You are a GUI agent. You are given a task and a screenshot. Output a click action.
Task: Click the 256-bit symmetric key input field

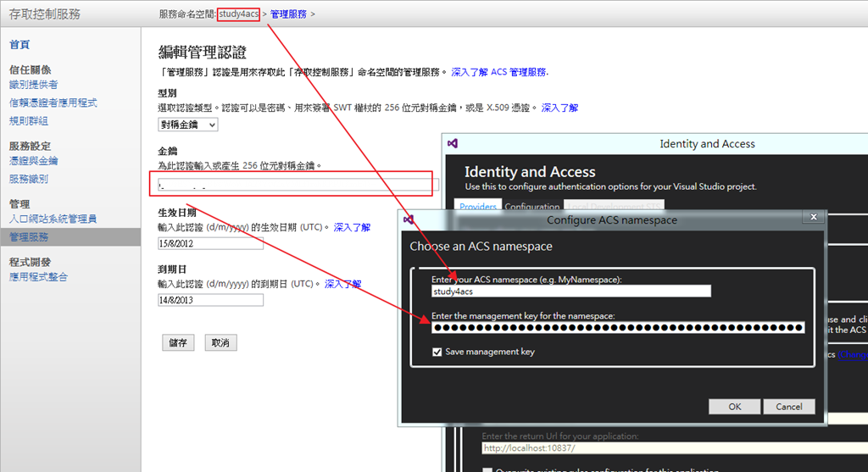click(x=298, y=185)
